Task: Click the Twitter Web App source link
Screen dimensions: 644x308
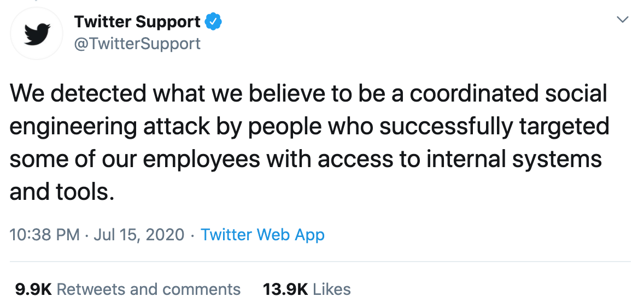Action: point(262,235)
